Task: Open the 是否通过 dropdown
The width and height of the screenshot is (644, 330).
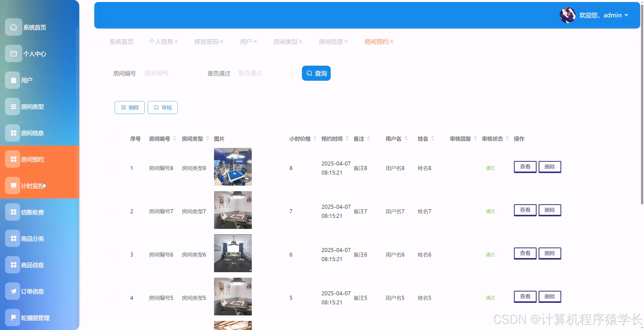Action: (x=265, y=73)
